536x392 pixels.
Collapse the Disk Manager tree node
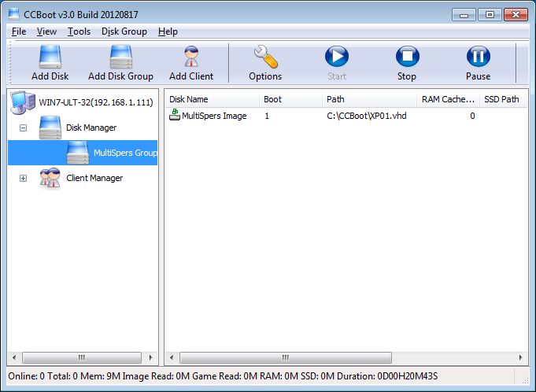click(23, 128)
